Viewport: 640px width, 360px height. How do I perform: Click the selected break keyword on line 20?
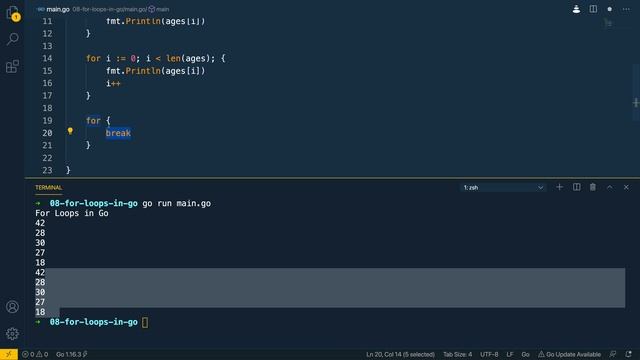click(118, 133)
